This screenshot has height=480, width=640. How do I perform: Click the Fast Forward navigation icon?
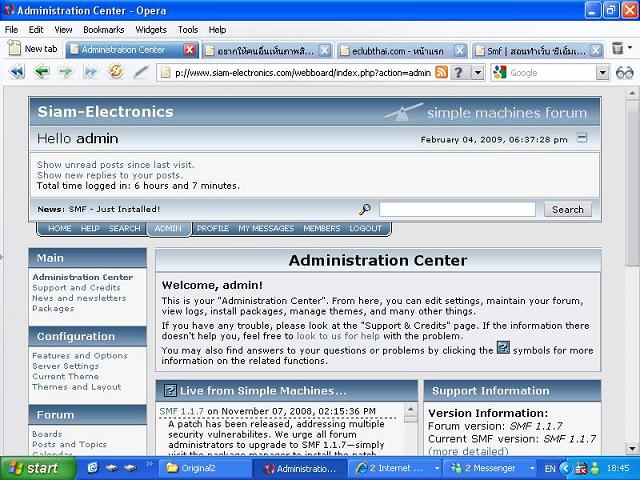91,72
